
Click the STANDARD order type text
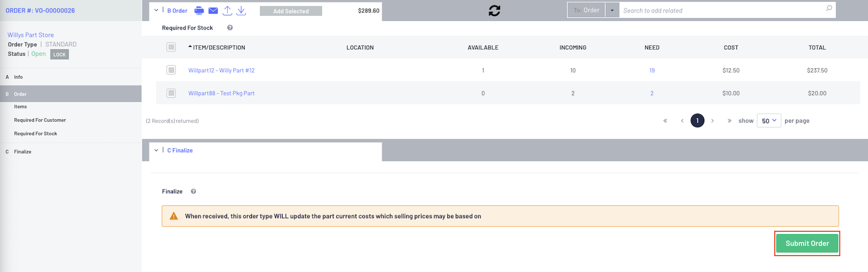click(60, 44)
